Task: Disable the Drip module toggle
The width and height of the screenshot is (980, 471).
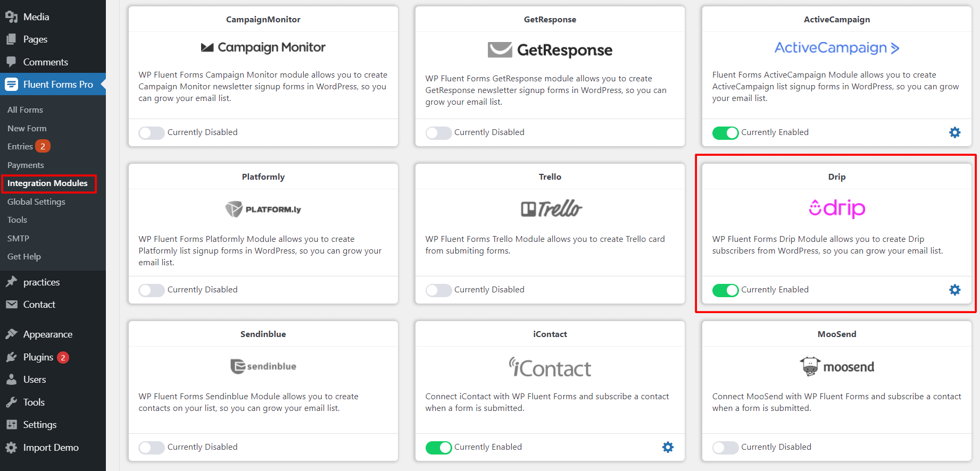Action: pos(725,290)
